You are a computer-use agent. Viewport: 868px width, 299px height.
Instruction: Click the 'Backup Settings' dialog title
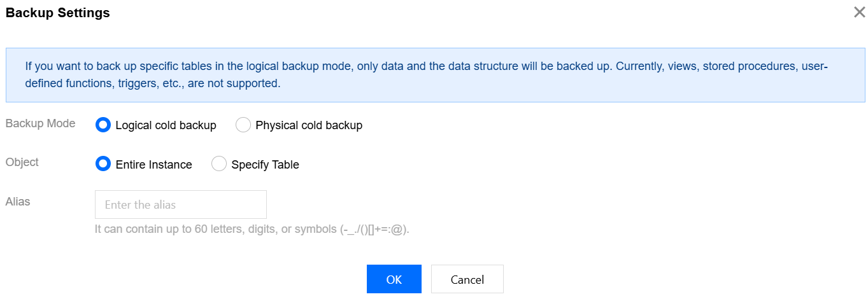58,13
